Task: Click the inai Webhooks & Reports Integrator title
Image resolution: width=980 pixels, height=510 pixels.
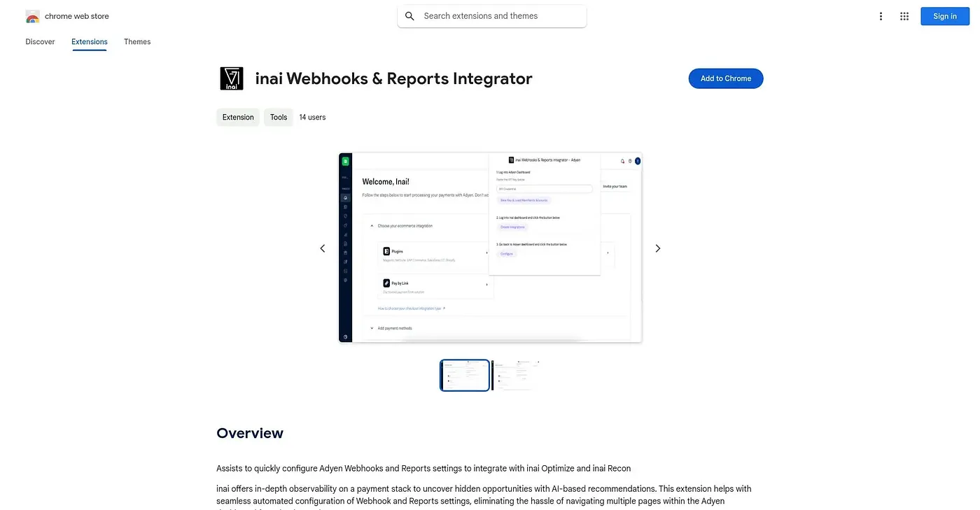Action: click(x=393, y=78)
